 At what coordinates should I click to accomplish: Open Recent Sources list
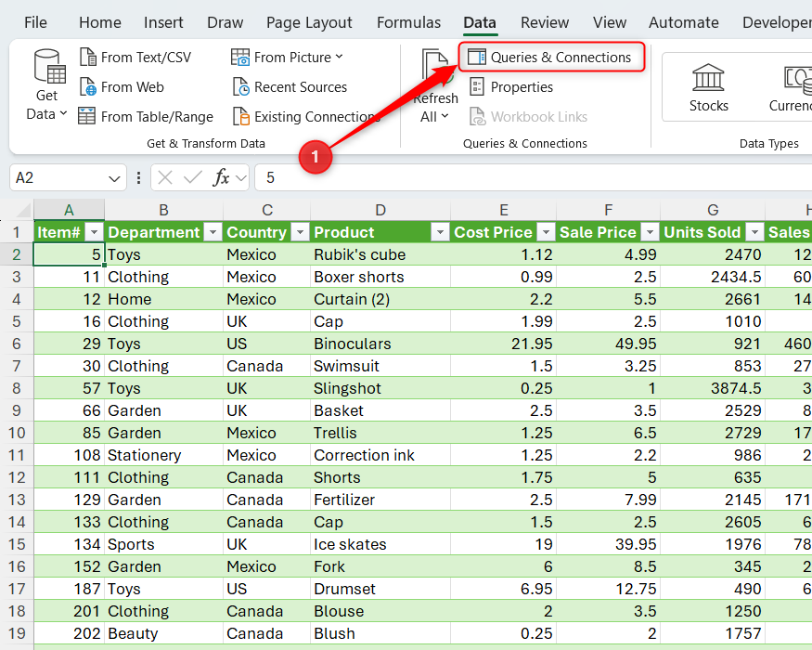click(290, 87)
